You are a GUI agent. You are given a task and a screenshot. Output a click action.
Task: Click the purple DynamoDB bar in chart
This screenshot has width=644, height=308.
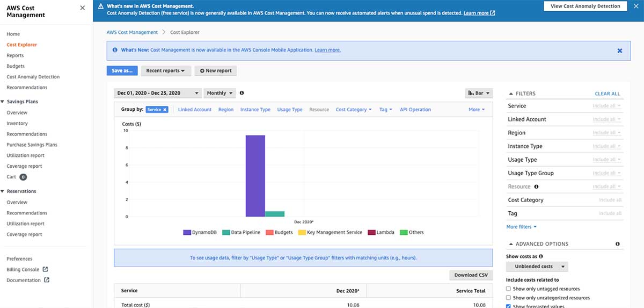[255, 176]
